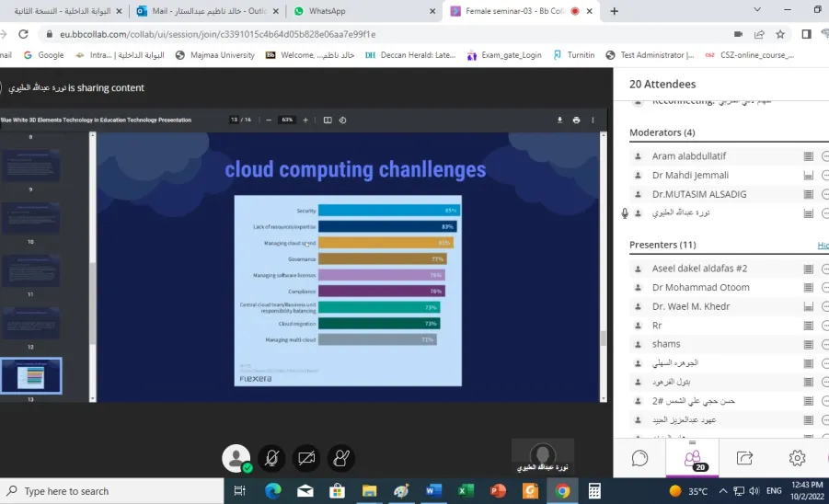Click the Windows taskbar search box
Screen dimensions: 829x504
click(112, 491)
